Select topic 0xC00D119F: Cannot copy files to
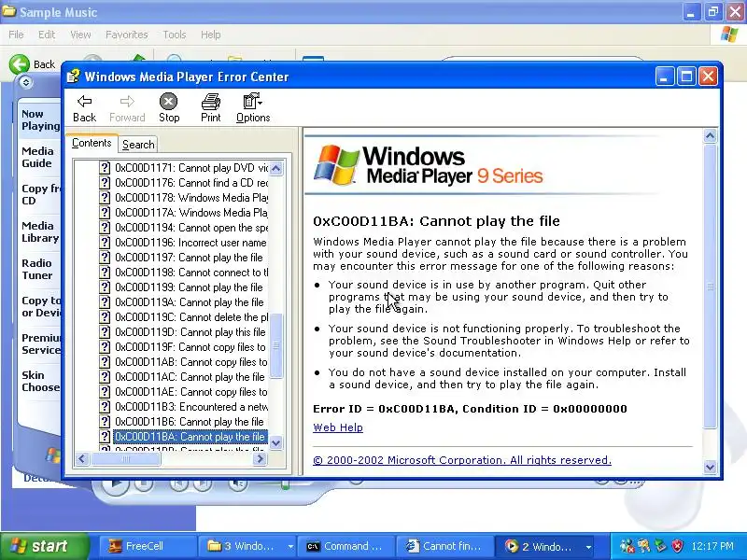The height and width of the screenshot is (560, 747). (x=190, y=346)
